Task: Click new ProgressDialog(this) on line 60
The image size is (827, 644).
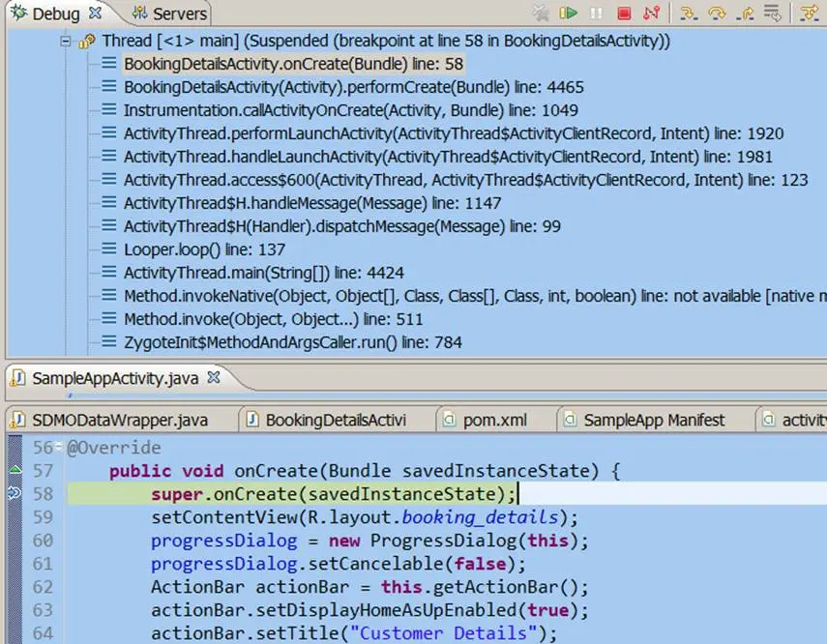Action: [453, 541]
